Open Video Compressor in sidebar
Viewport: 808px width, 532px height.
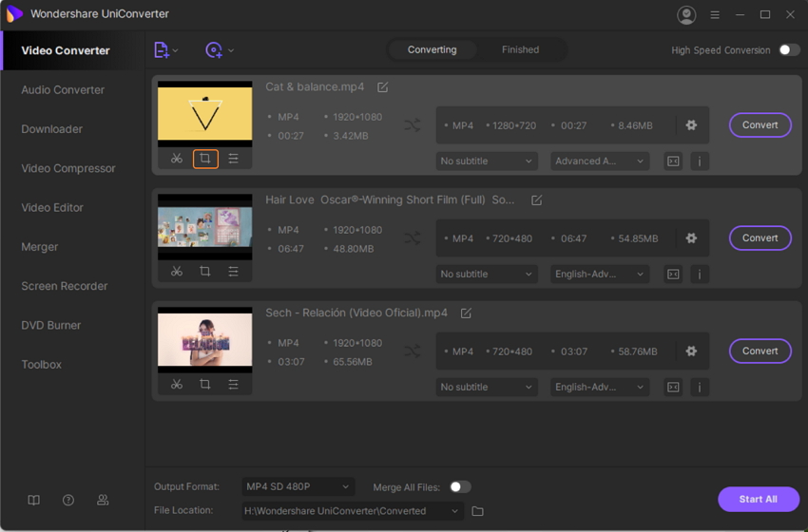pyautogui.click(x=68, y=168)
